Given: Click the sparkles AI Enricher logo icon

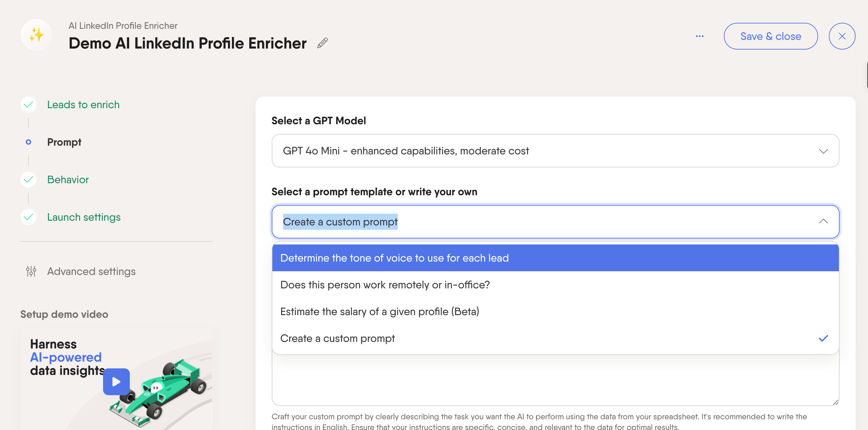Looking at the screenshot, I should (x=36, y=35).
